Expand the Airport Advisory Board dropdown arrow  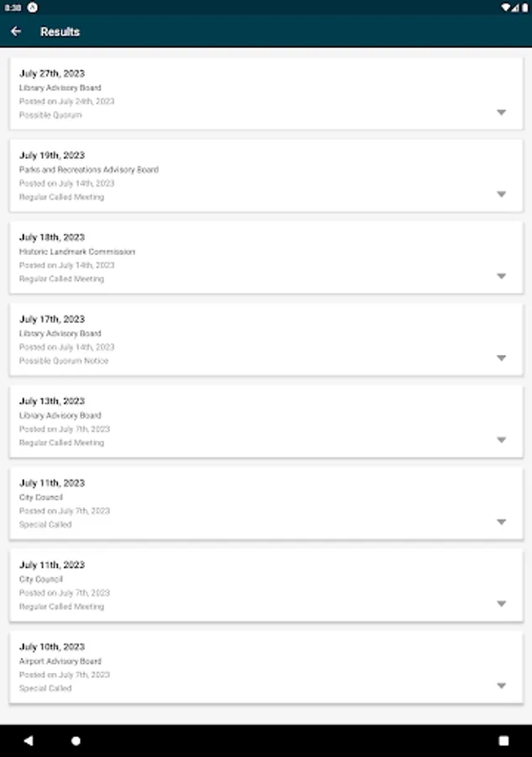click(501, 686)
